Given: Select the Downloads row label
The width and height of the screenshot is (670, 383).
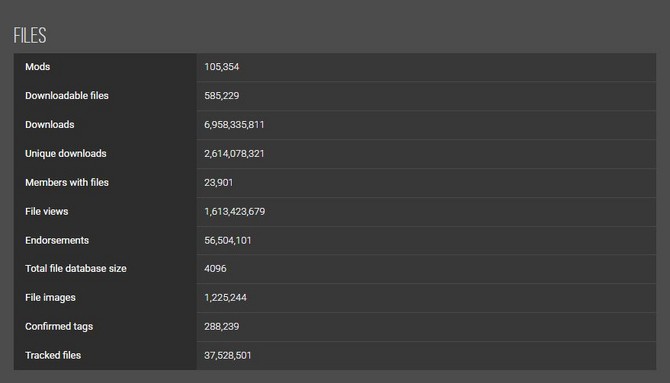Looking at the screenshot, I should pos(50,124).
